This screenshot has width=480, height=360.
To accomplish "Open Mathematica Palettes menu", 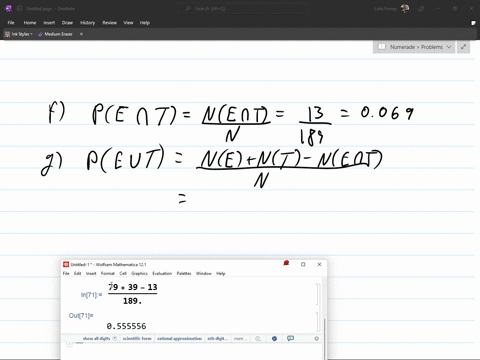I will (x=184, y=273).
